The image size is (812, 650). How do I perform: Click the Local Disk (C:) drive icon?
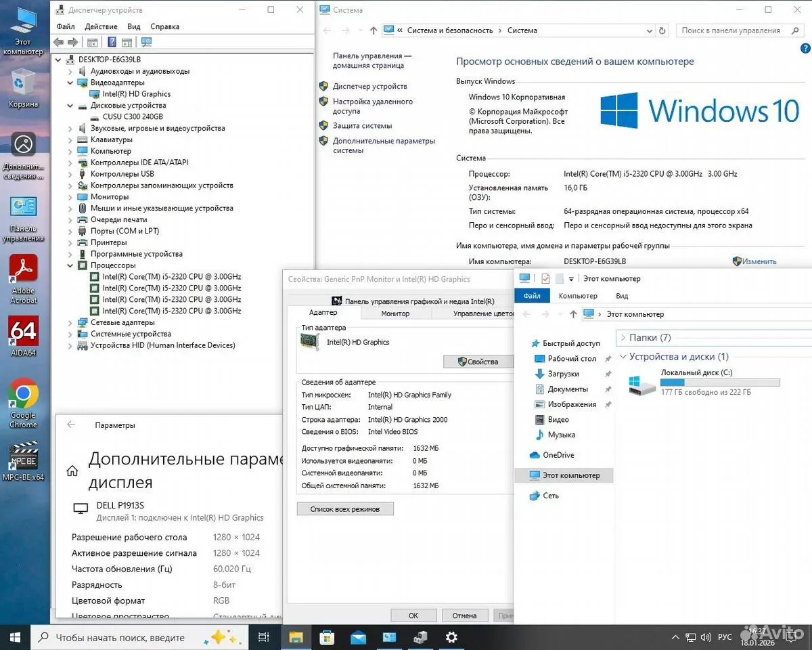(x=641, y=386)
